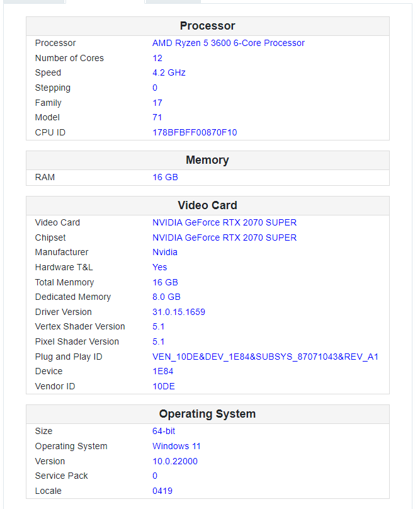Click the Hardware T&L label

64,267
